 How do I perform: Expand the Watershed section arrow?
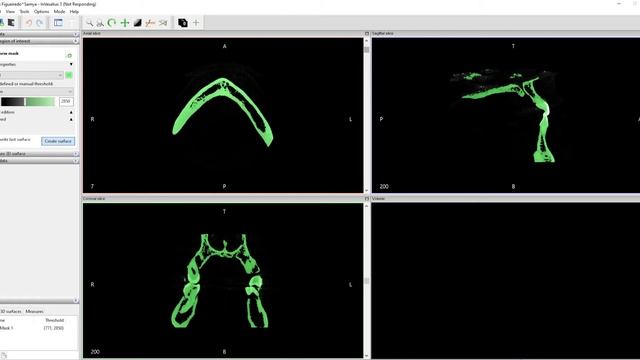[x=71, y=120]
